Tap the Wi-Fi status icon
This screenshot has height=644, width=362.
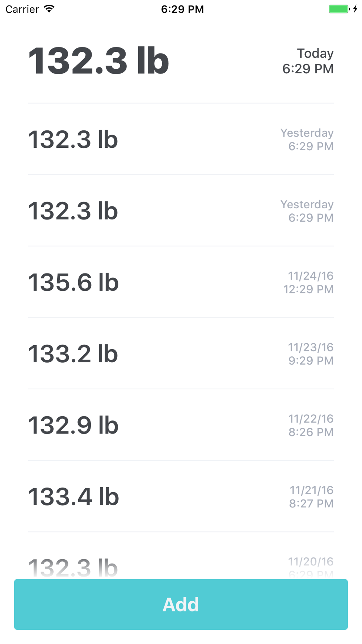(x=49, y=9)
